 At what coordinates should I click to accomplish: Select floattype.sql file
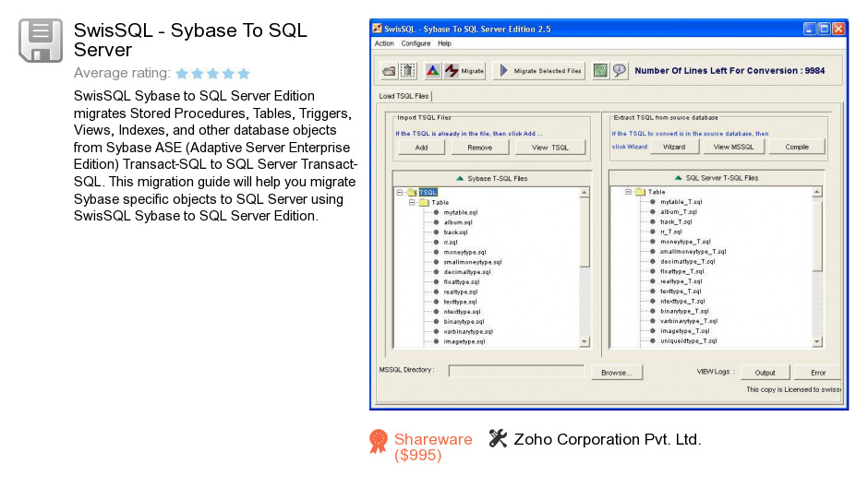tap(462, 282)
